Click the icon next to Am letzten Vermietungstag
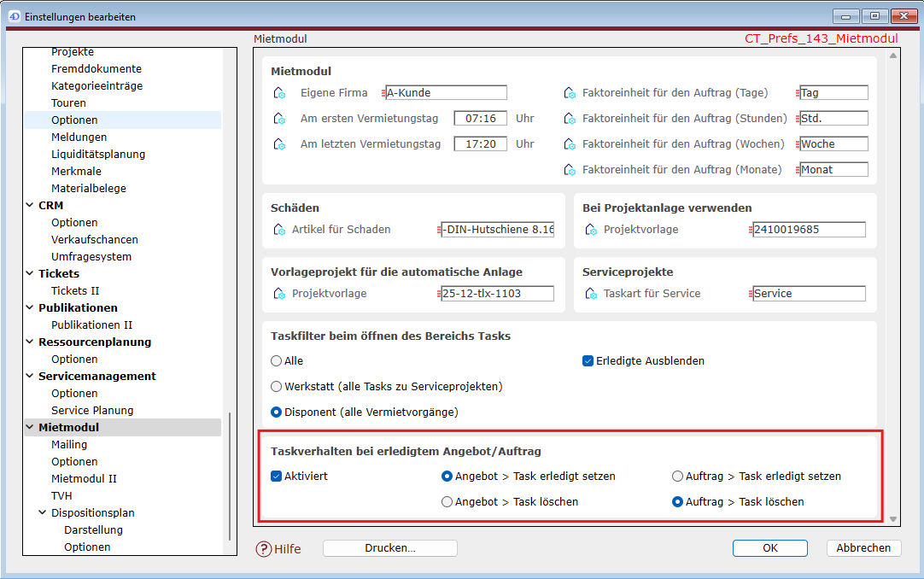The height and width of the screenshot is (579, 924). click(279, 144)
